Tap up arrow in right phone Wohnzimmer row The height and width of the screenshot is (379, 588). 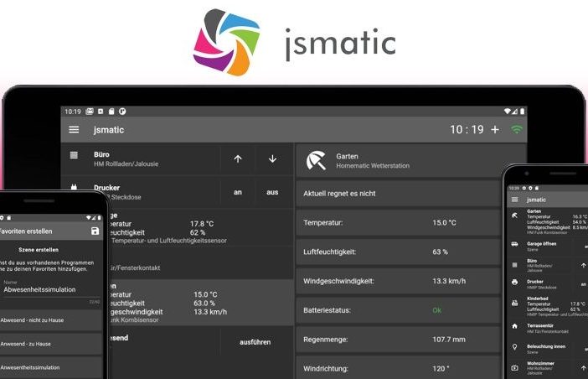tap(584, 368)
